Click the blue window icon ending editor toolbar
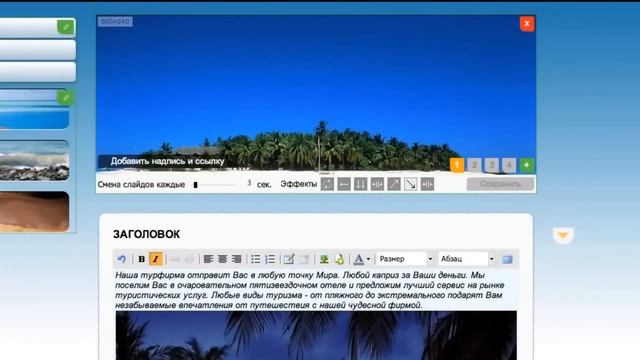 point(507,259)
